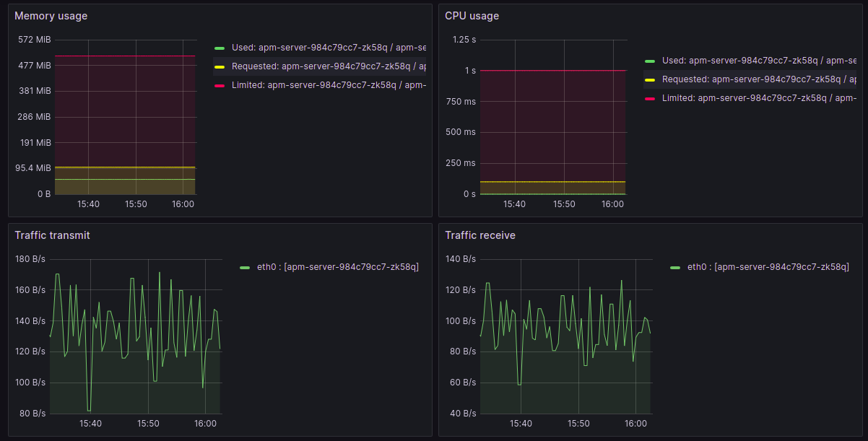Click the green Used color swatch in CPU usage
The image size is (868, 441).
(x=650, y=61)
